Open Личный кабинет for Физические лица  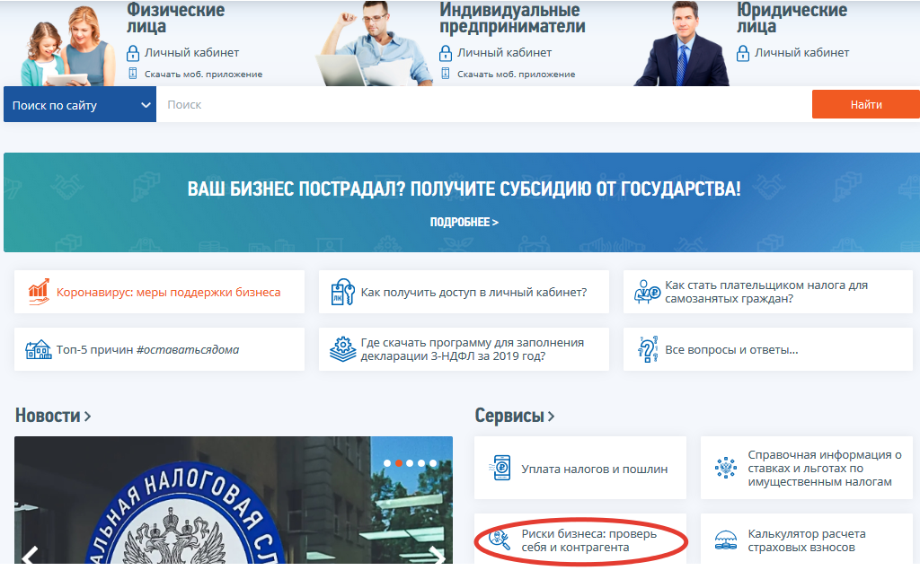pyautogui.click(x=192, y=53)
